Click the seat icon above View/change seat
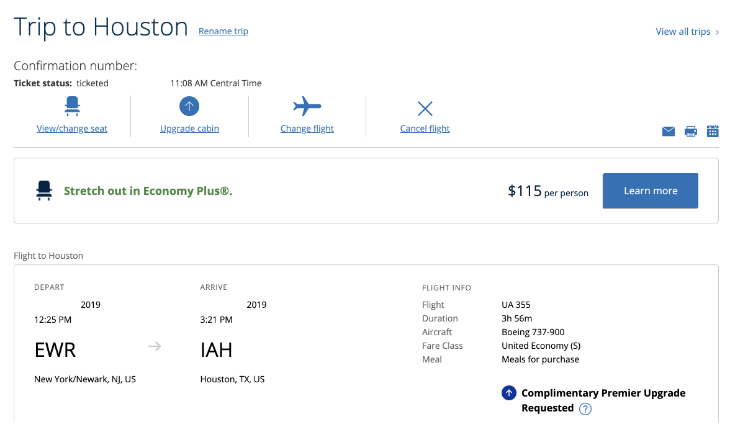Viewport: 734px width, 444px height. coord(72,105)
